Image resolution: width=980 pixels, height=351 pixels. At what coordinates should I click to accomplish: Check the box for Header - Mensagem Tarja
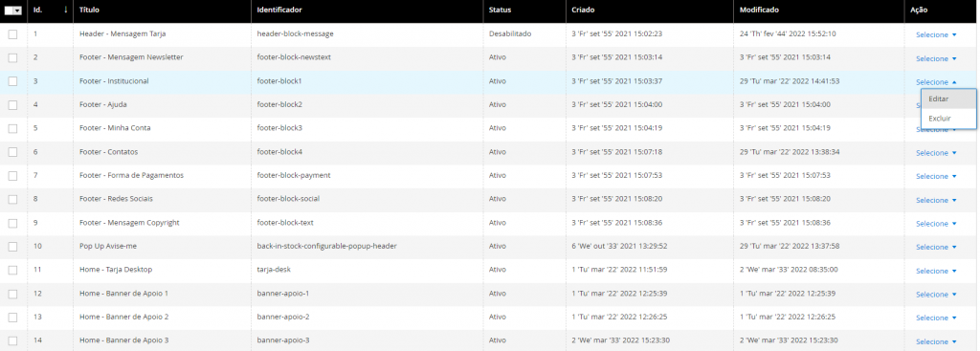pos(12,34)
